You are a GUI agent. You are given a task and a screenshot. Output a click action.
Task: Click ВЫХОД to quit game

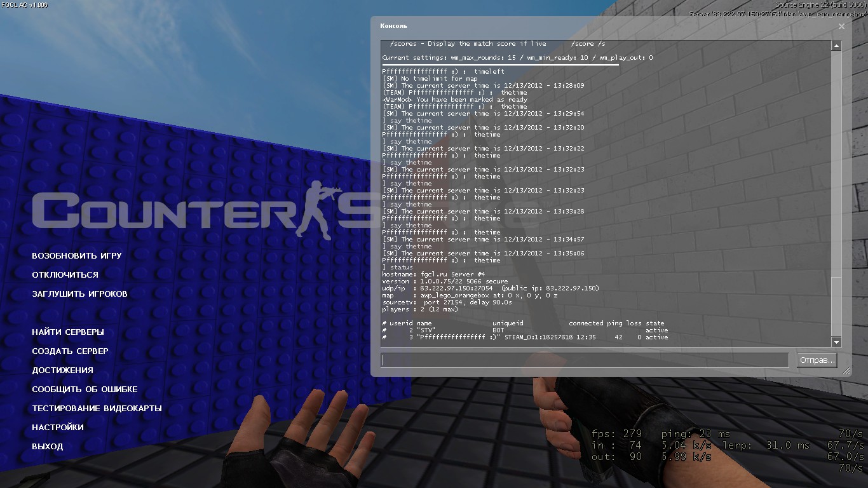(x=48, y=447)
